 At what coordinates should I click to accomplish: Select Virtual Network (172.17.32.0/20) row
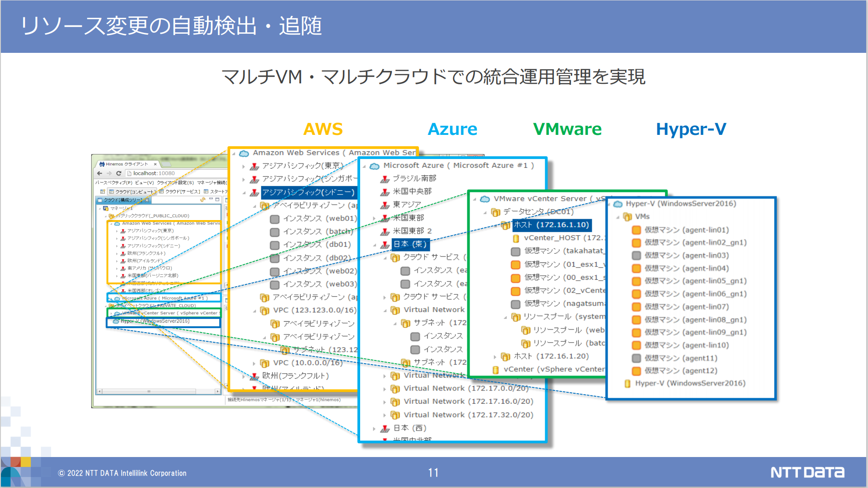pos(468,415)
